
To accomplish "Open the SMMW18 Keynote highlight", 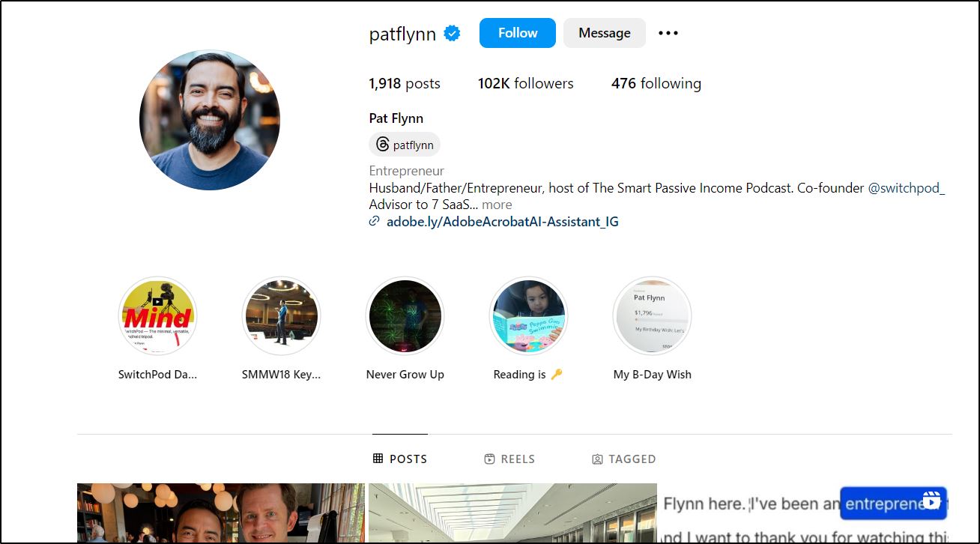I will coord(281,315).
